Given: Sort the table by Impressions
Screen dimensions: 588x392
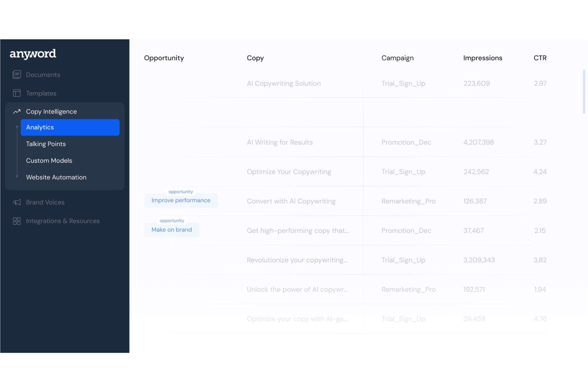Looking at the screenshot, I should 482,58.
